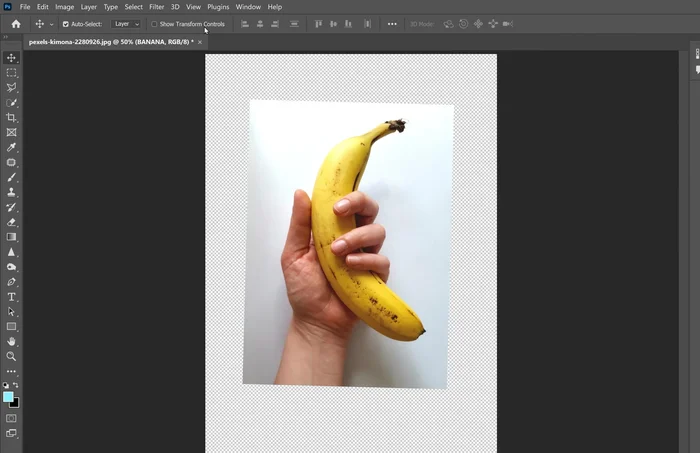Select the Brush tool
This screenshot has height=453, width=700.
(x=12, y=177)
